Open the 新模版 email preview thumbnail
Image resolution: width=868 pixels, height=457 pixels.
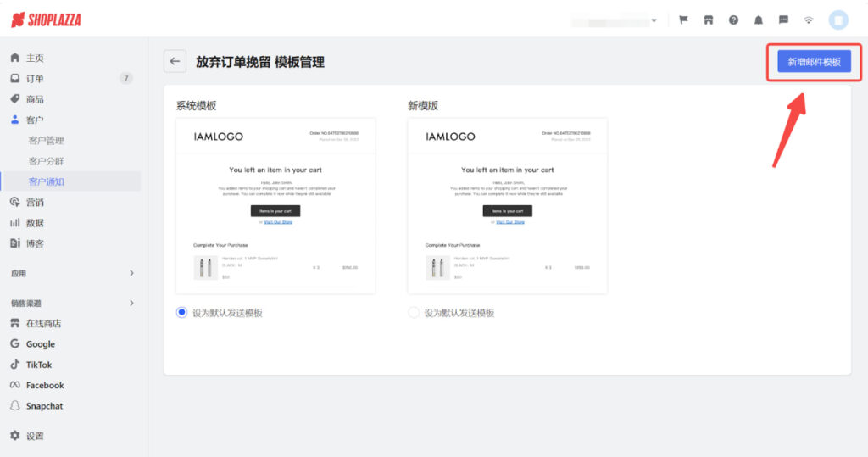click(507, 206)
